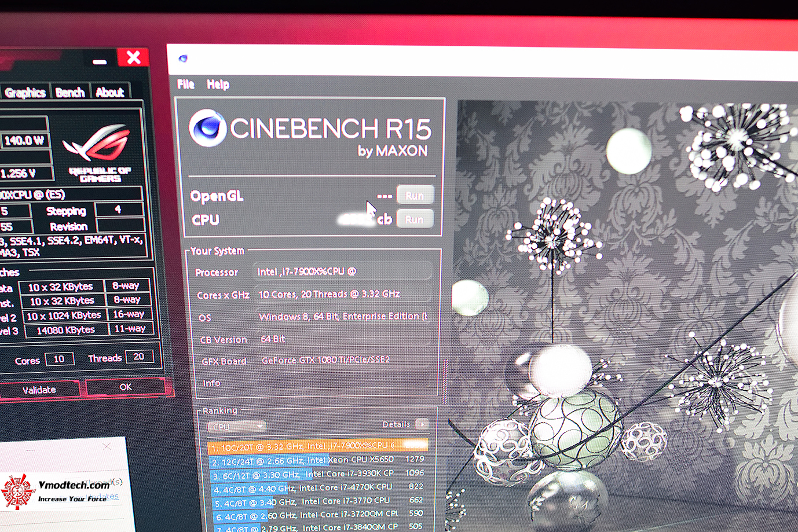Open the About tab in CPU-Z
This screenshot has width=798, height=532.
(110, 92)
